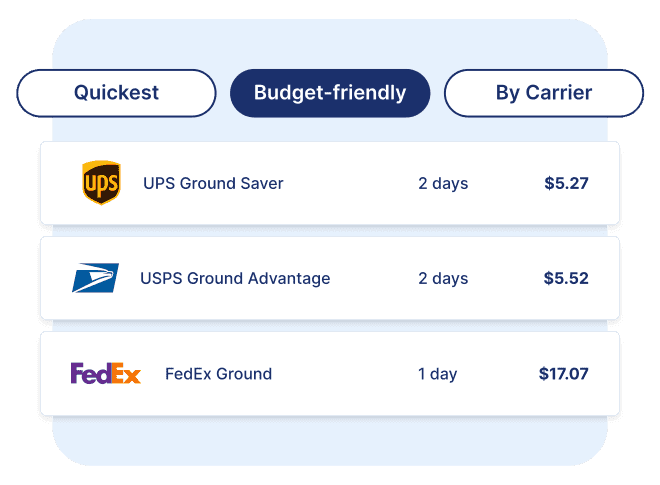Switch to the Quickest tab
This screenshot has width=660, height=485.
pyautogui.click(x=116, y=93)
